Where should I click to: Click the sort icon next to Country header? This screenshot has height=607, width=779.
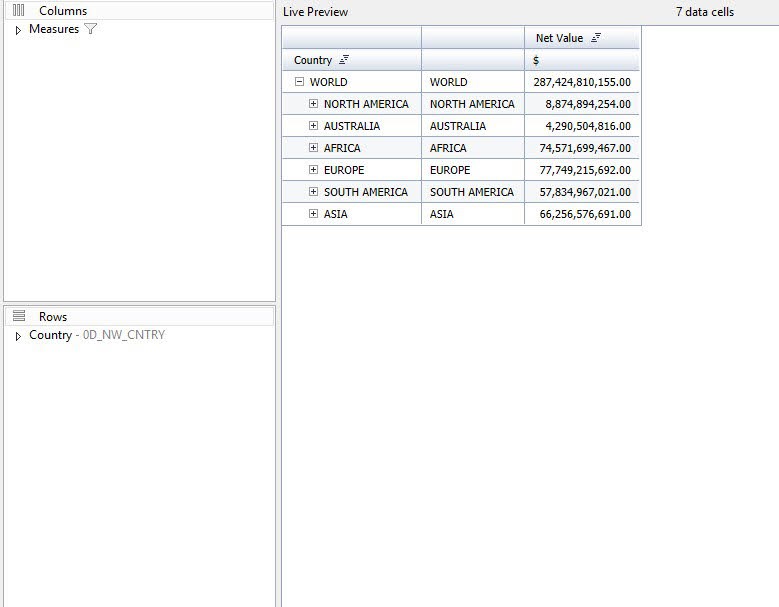(x=344, y=61)
